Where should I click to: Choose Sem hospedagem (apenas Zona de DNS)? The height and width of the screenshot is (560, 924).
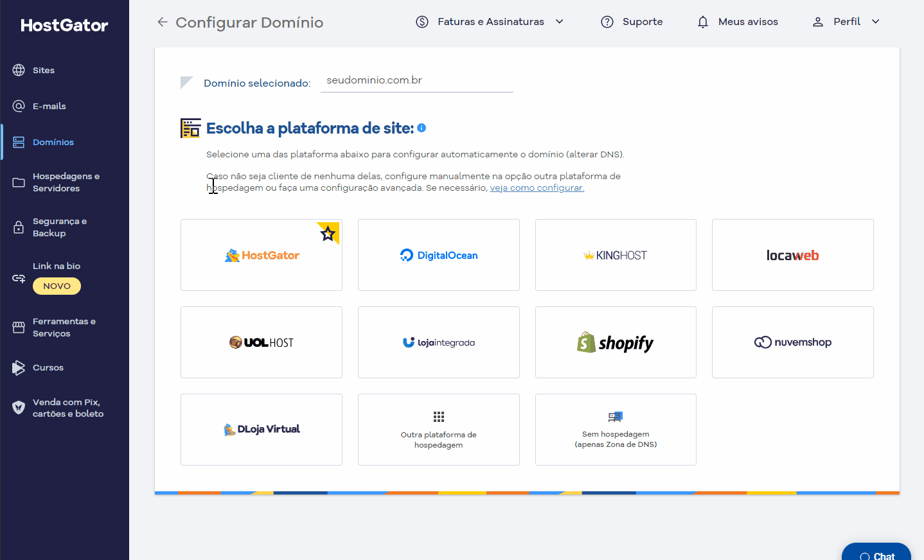click(616, 430)
